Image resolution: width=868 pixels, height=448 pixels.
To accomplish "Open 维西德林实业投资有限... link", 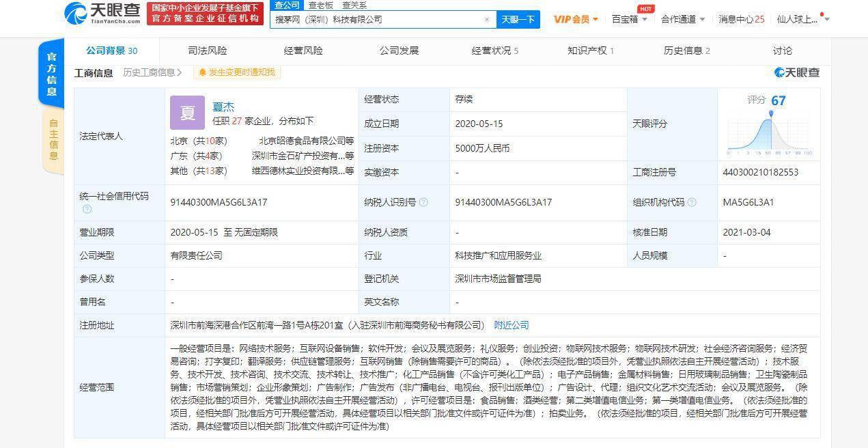I will (x=303, y=171).
